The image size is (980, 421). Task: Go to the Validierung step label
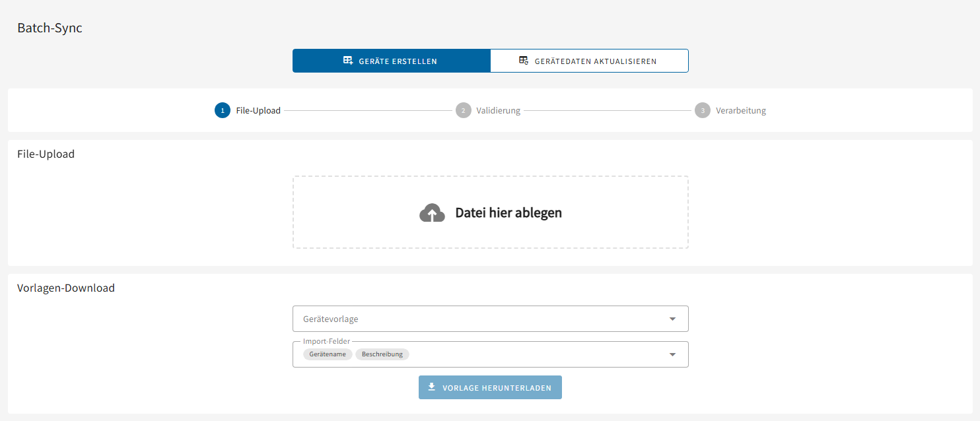click(x=499, y=110)
